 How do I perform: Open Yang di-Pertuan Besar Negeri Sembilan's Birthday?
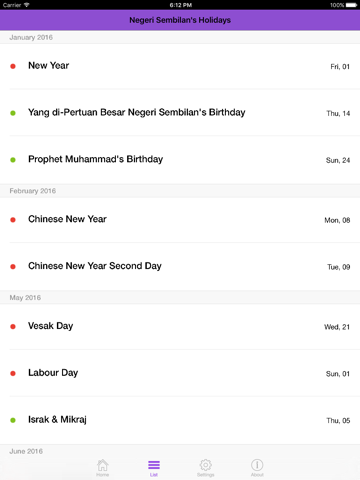[x=180, y=113]
